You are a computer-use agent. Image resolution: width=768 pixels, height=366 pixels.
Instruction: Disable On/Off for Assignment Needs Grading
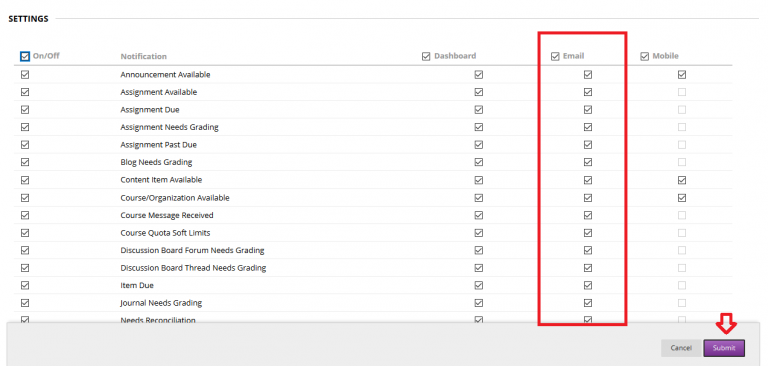point(25,127)
